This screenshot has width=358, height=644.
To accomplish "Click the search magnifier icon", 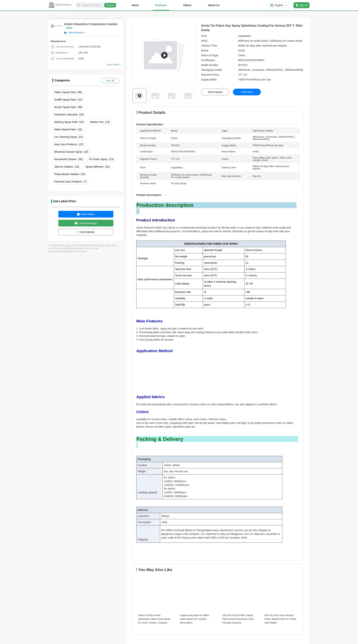I will pyautogui.click(x=79, y=5).
